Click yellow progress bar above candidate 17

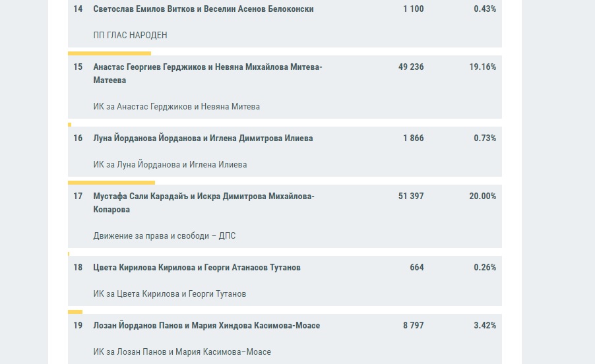click(x=111, y=183)
